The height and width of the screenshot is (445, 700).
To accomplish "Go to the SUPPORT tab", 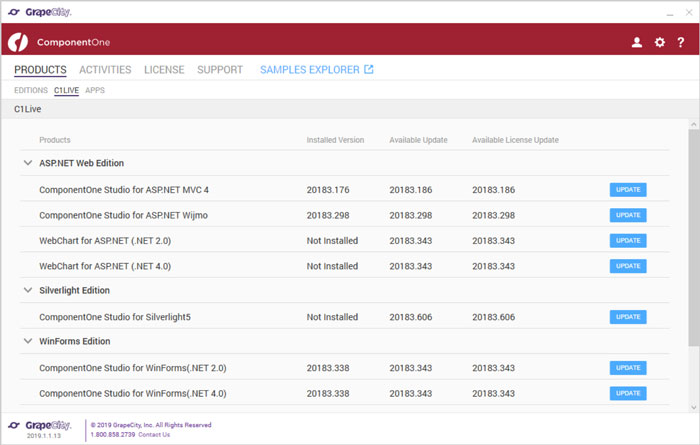I will point(220,70).
